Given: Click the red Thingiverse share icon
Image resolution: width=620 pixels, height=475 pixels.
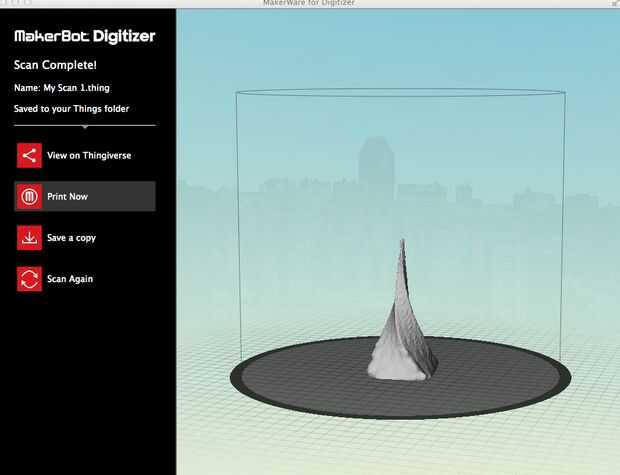Looking at the screenshot, I should click(29, 155).
